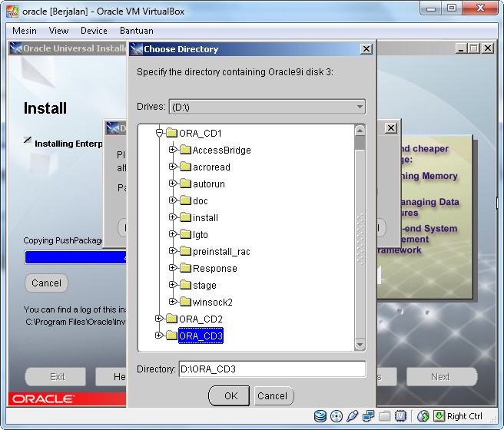This screenshot has width=504, height=430.
Task: Click the lgto folder icon
Action: pyautogui.click(x=185, y=234)
